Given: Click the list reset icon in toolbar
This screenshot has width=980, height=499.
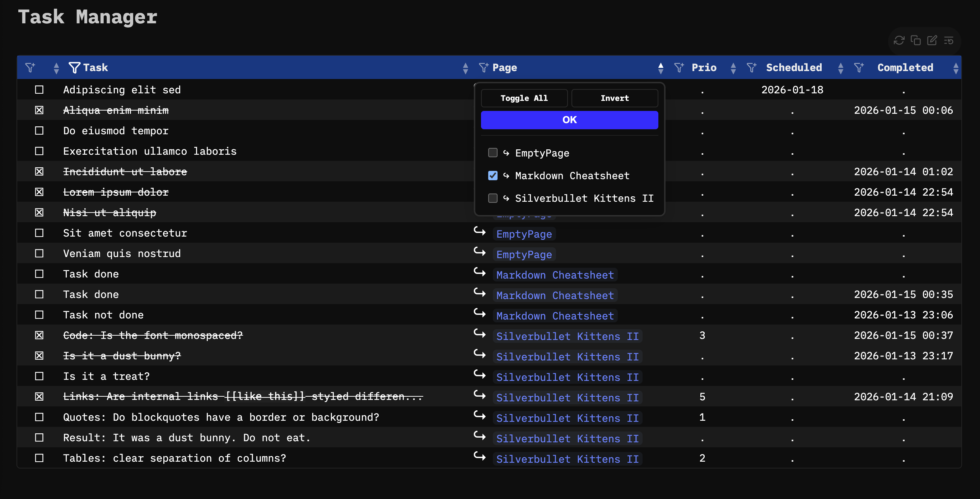Looking at the screenshot, I should pyautogui.click(x=948, y=40).
